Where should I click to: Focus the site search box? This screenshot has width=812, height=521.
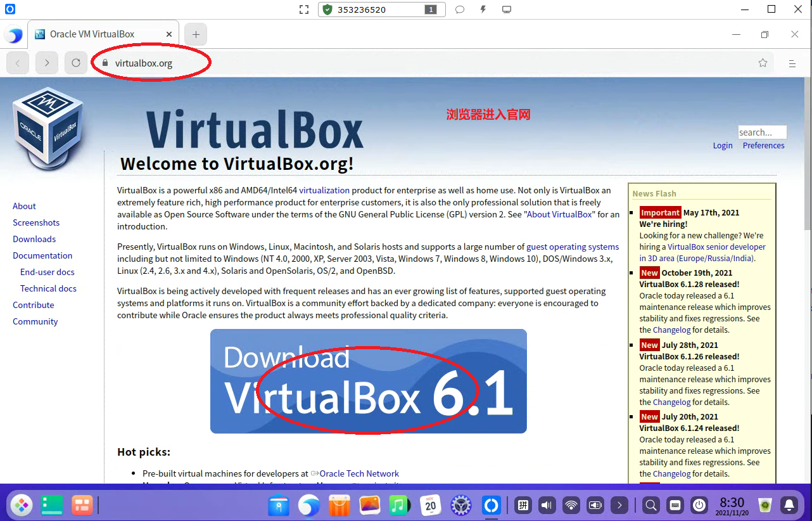(762, 132)
